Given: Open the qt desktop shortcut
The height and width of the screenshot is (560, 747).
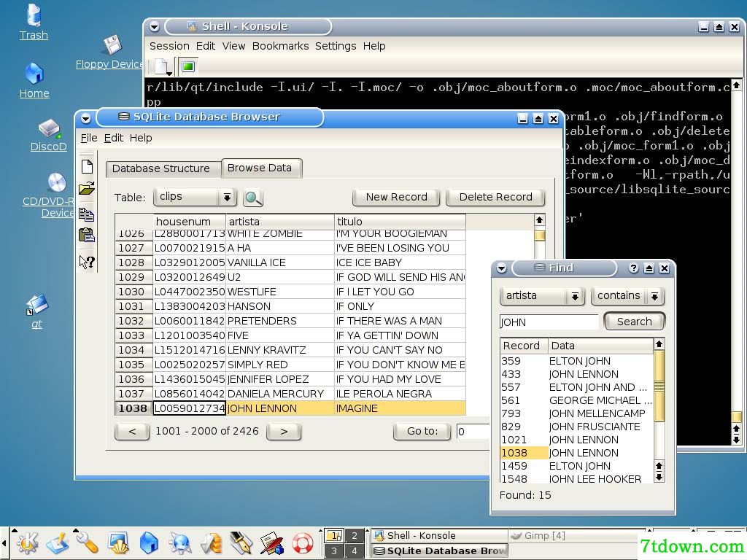Looking at the screenshot, I should [36, 312].
